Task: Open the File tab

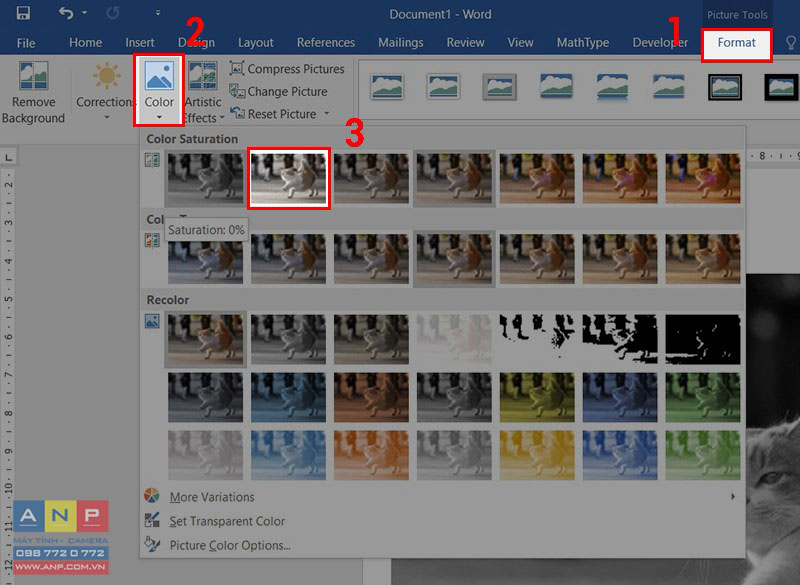Action: pos(26,43)
